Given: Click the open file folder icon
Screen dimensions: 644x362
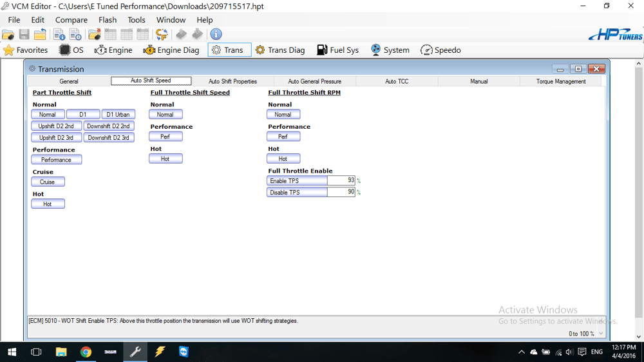Looking at the screenshot, I should (x=8, y=34).
